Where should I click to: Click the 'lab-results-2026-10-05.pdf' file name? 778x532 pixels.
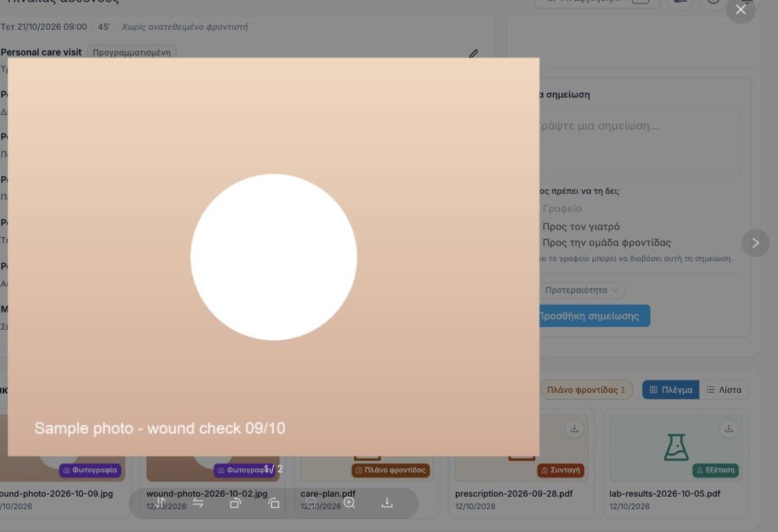664,493
